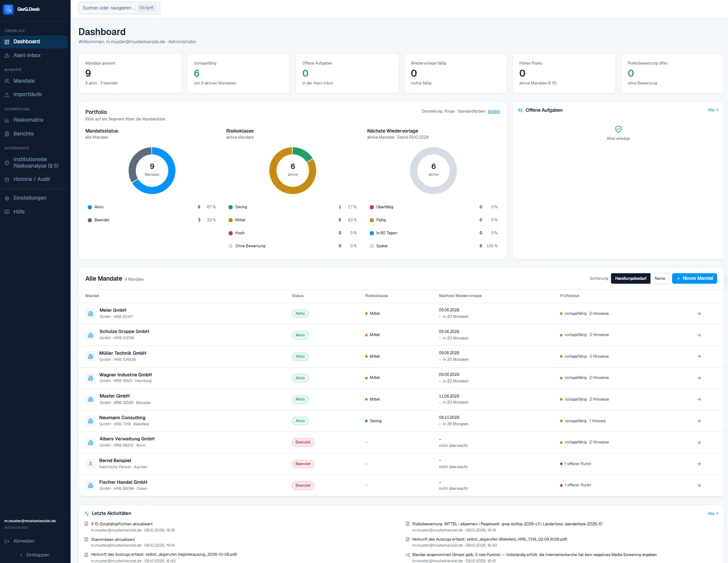
Task: Click the Berichte document icon
Action: [7, 134]
